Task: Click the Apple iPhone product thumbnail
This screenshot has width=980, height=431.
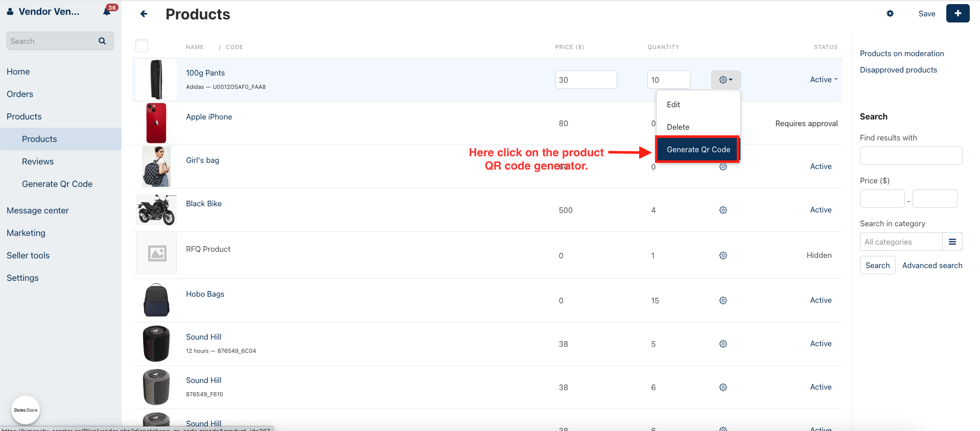Action: coord(156,123)
